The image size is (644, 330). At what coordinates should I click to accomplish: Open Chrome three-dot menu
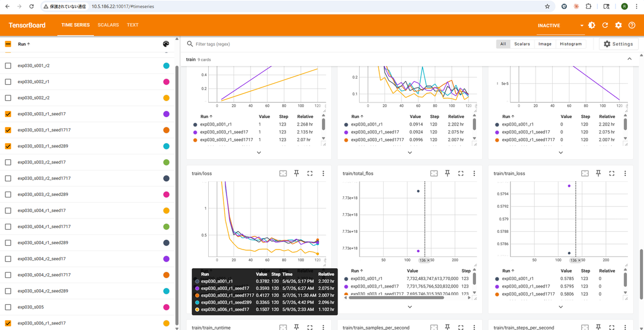[636, 6]
